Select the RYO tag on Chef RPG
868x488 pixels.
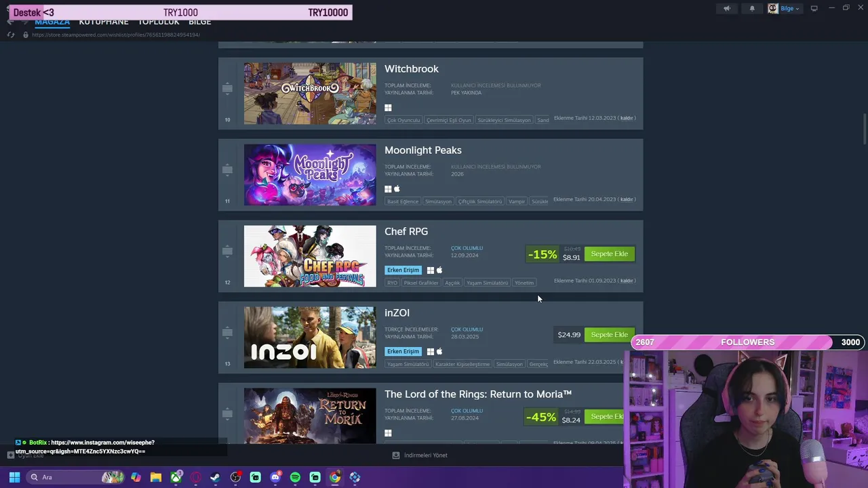coord(393,283)
